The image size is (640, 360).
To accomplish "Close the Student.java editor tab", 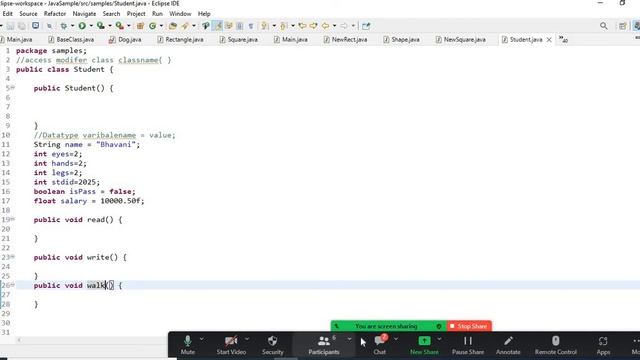I will (549, 40).
